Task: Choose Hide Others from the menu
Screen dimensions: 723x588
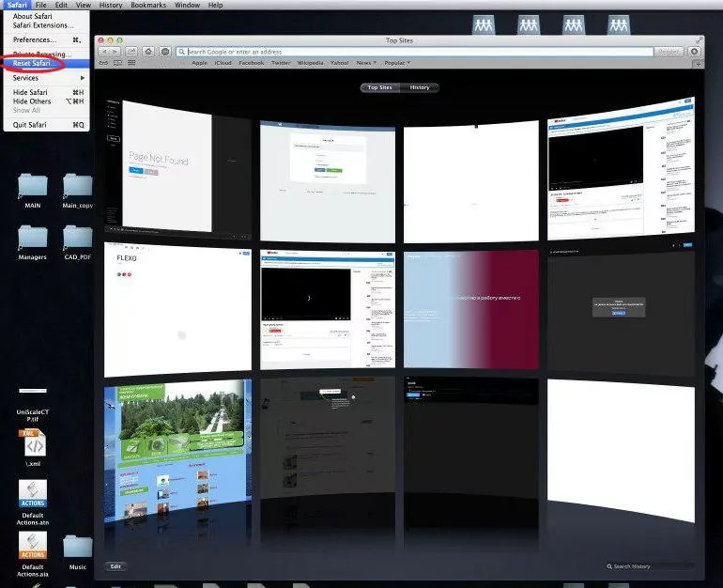Action: coord(47,101)
